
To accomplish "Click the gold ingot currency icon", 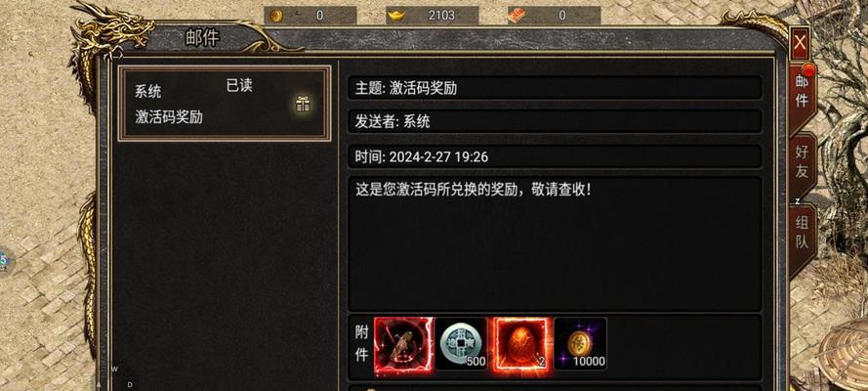I will coord(395,16).
